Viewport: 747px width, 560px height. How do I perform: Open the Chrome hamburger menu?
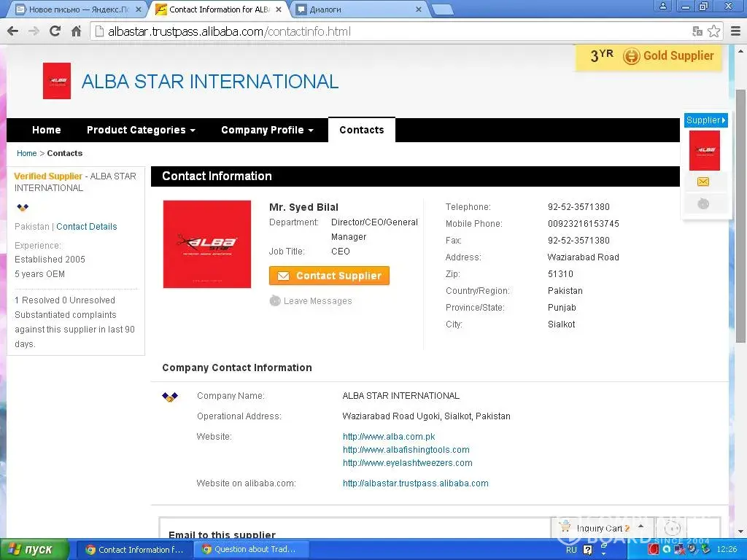pos(735,31)
